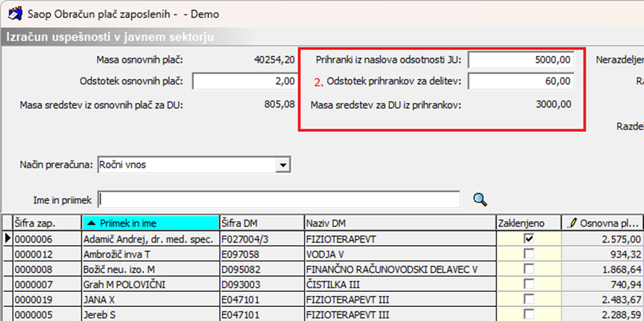Click the base salary value 2.483,67
Image resolution: width=644 pixels, height=321 pixels.
click(x=621, y=300)
